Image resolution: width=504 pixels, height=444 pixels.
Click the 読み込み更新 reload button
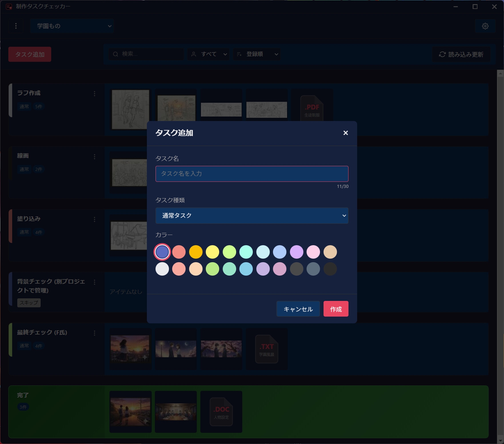point(461,54)
